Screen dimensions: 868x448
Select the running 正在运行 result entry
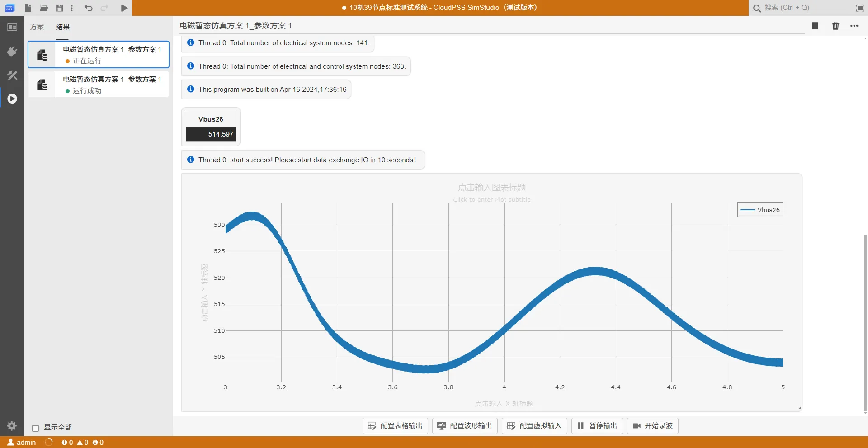click(x=99, y=55)
